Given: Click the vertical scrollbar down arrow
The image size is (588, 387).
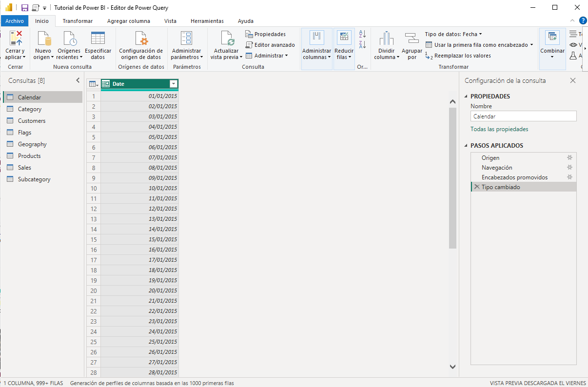Looking at the screenshot, I should point(452,367).
